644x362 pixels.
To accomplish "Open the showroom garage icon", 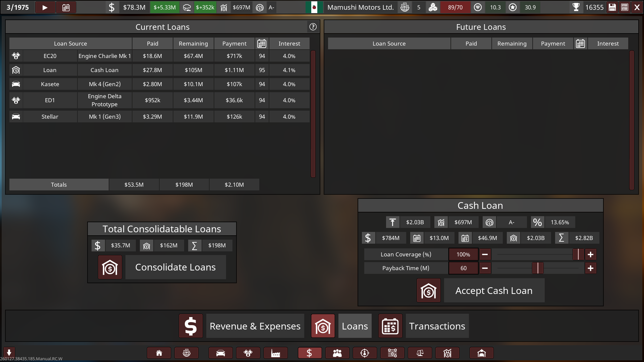I will click(x=481, y=353).
